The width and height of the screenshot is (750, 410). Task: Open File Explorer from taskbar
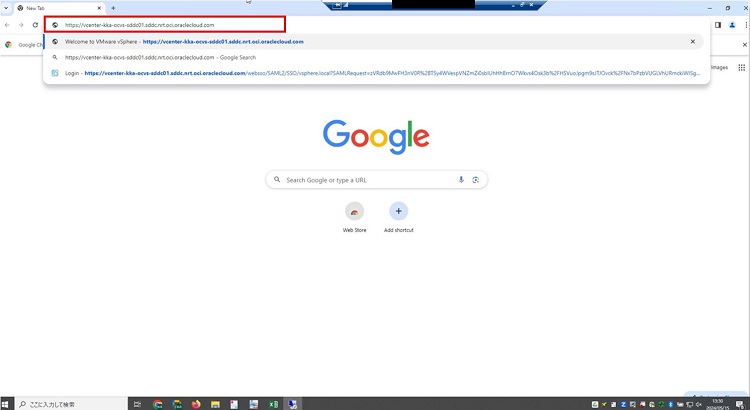(215, 404)
